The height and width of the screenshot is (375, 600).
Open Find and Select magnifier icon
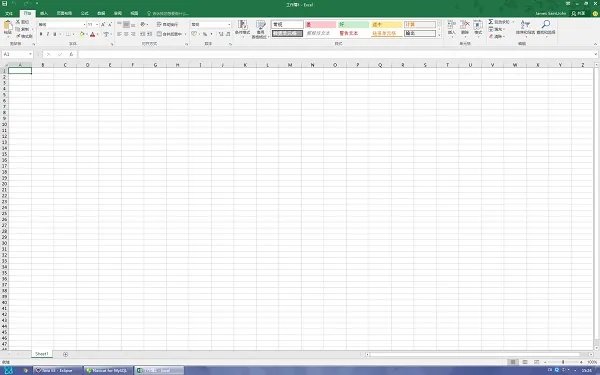[546, 24]
